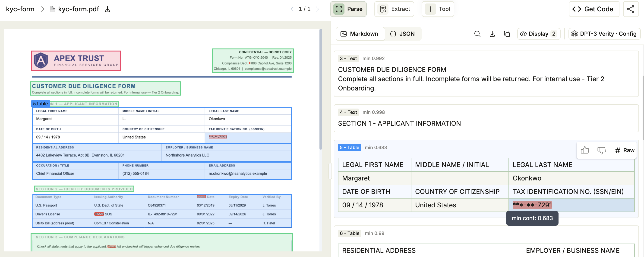The image size is (644, 257).
Task: Click the 'Customer Due Diligence Form' title in the PDF
Action: tap(83, 86)
